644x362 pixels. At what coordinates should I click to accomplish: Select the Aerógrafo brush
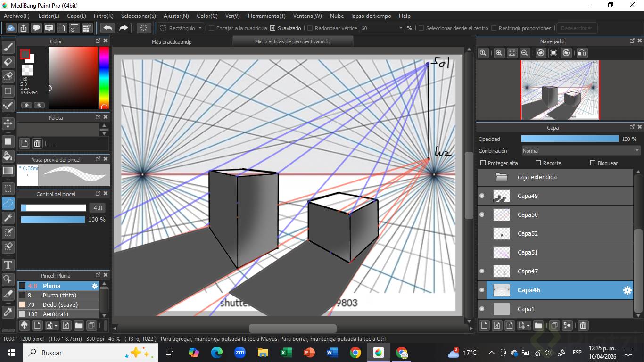click(55, 314)
